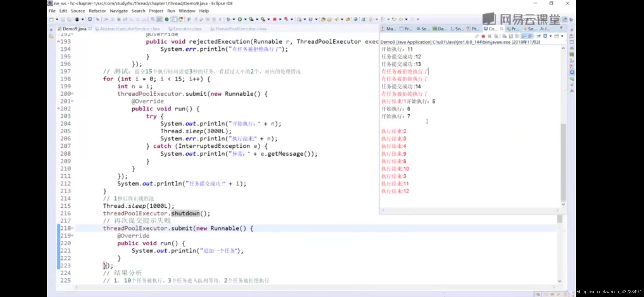Open the File menu
Viewport: 644px width, 297px height.
[52, 11]
